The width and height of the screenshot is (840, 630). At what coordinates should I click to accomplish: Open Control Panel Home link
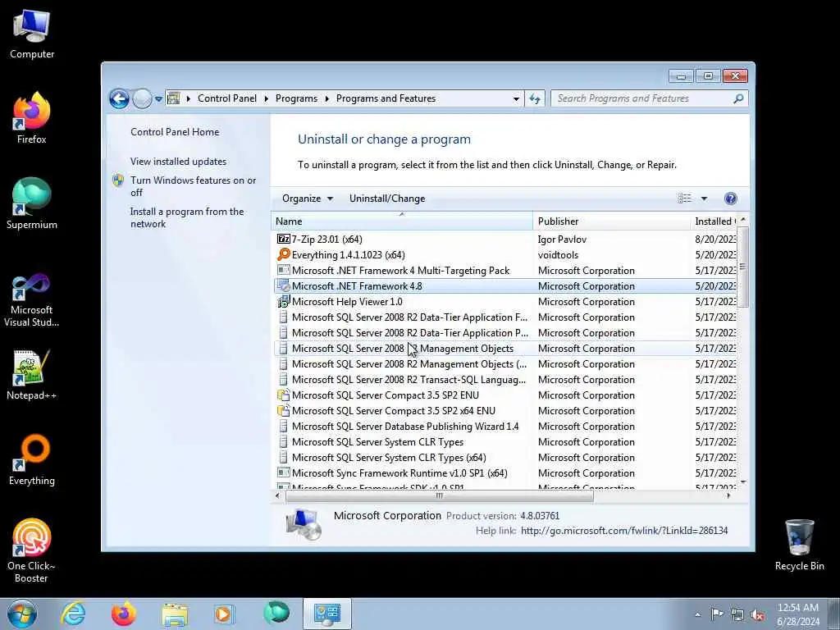(175, 132)
